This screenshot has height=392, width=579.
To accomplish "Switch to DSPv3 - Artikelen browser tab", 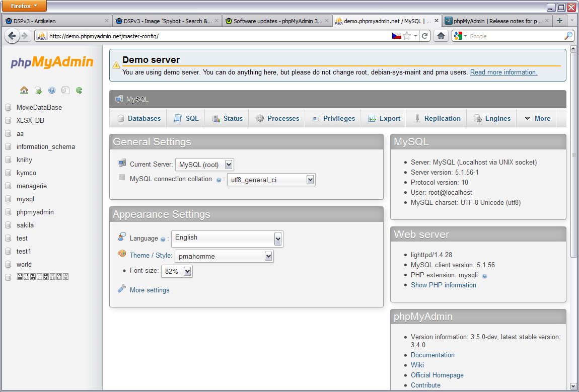I will pyautogui.click(x=56, y=21).
